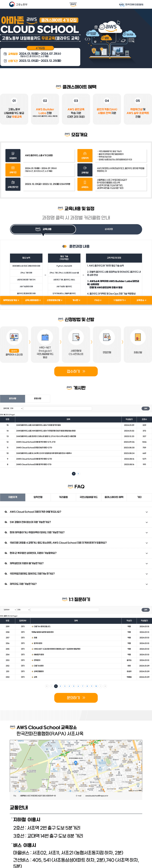The width and height of the screenshot is (152, 868).
Task: Expand FAQ about 국민취업지원제도 참여자 지원
Action: coord(76,574)
